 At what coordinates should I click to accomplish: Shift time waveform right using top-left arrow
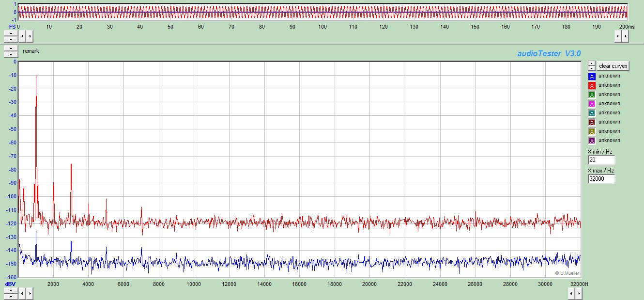[x=30, y=36]
